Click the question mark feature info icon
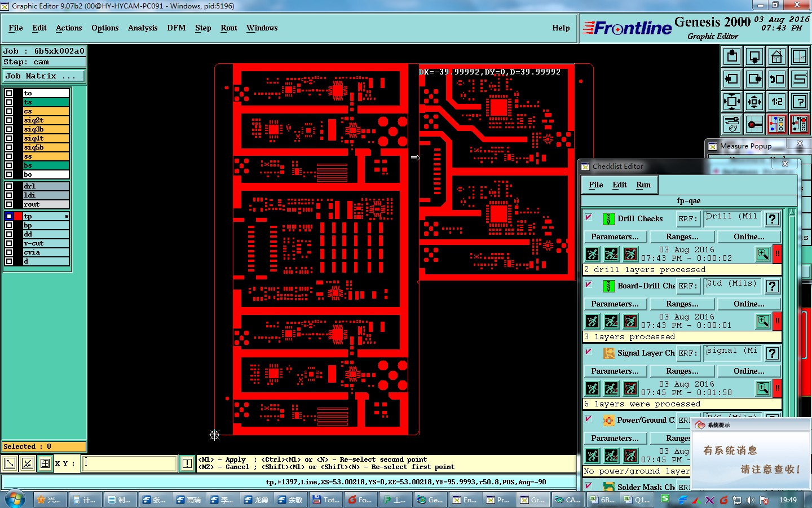The width and height of the screenshot is (812, 508). pyautogui.click(x=800, y=102)
